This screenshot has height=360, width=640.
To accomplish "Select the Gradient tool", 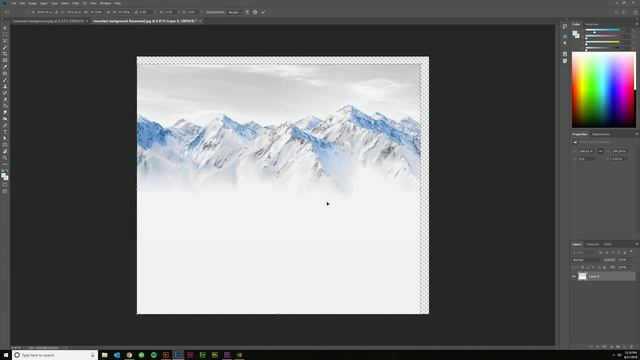I will click(x=5, y=106).
